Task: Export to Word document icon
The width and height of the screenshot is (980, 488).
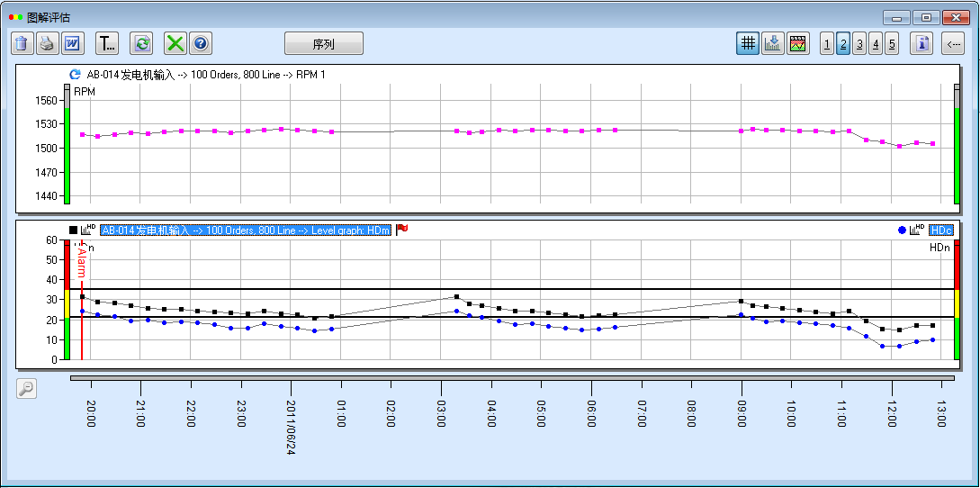Action: (x=72, y=43)
